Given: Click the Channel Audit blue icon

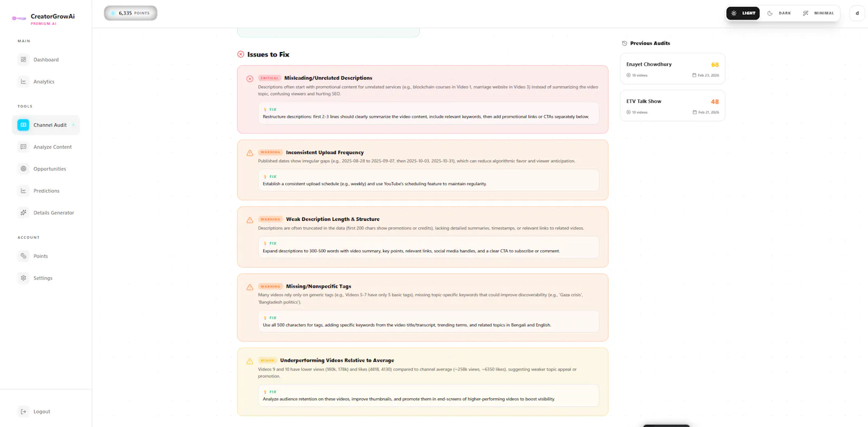Looking at the screenshot, I should tap(23, 125).
